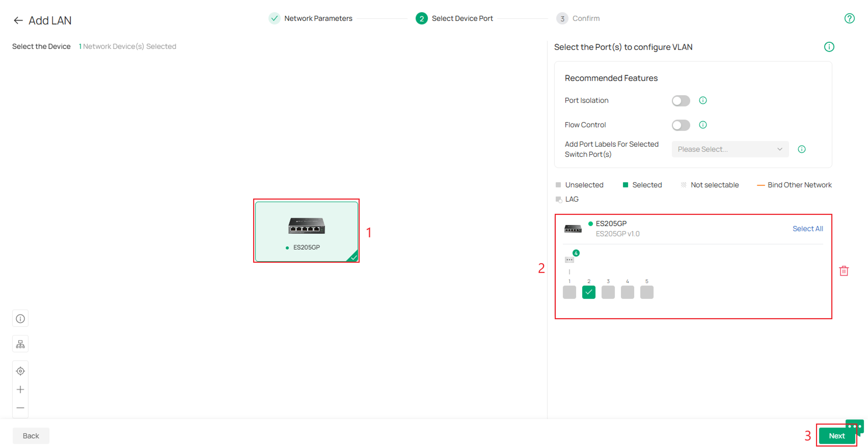Image resolution: width=868 pixels, height=447 pixels.
Task: Select port 4 on ES205GP
Action: [x=627, y=292]
